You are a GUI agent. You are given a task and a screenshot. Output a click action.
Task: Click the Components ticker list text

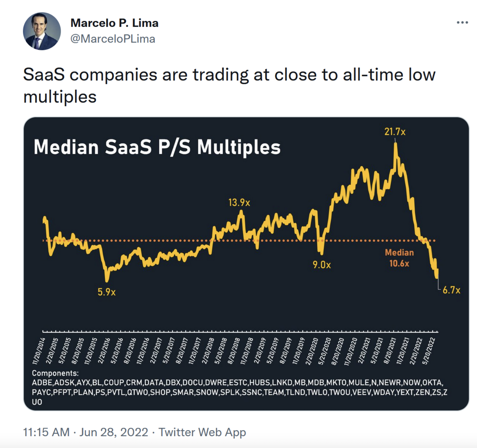click(239, 388)
